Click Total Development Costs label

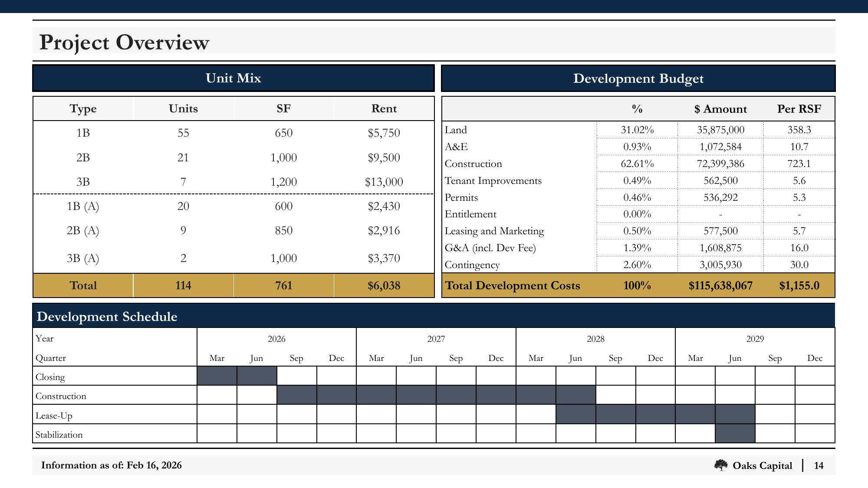pos(513,285)
